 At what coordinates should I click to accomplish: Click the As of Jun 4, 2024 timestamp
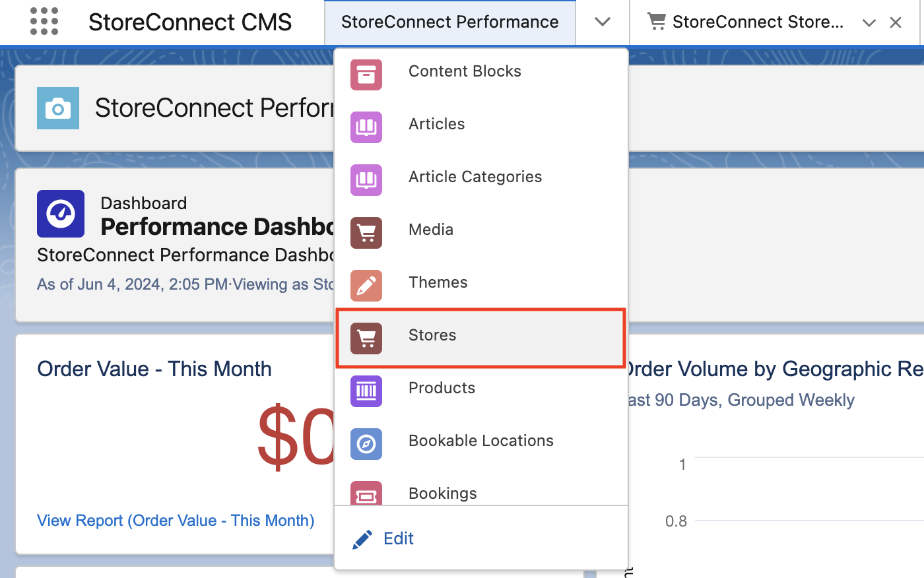[132, 284]
